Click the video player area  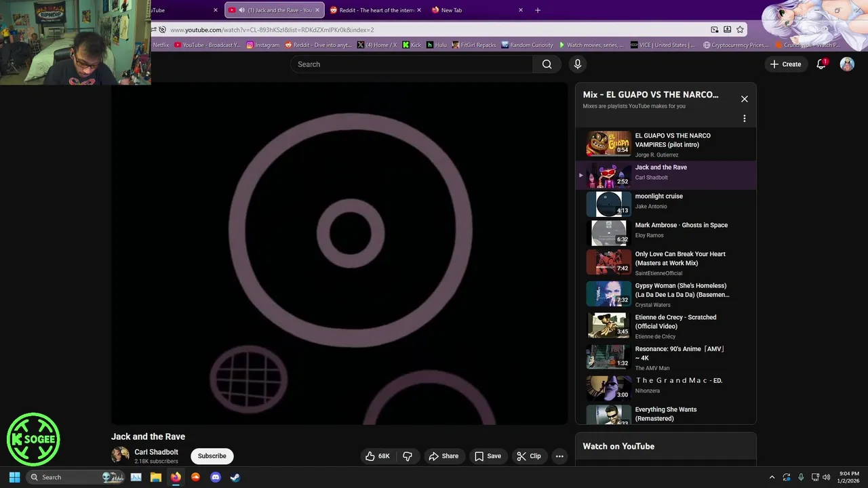339,254
